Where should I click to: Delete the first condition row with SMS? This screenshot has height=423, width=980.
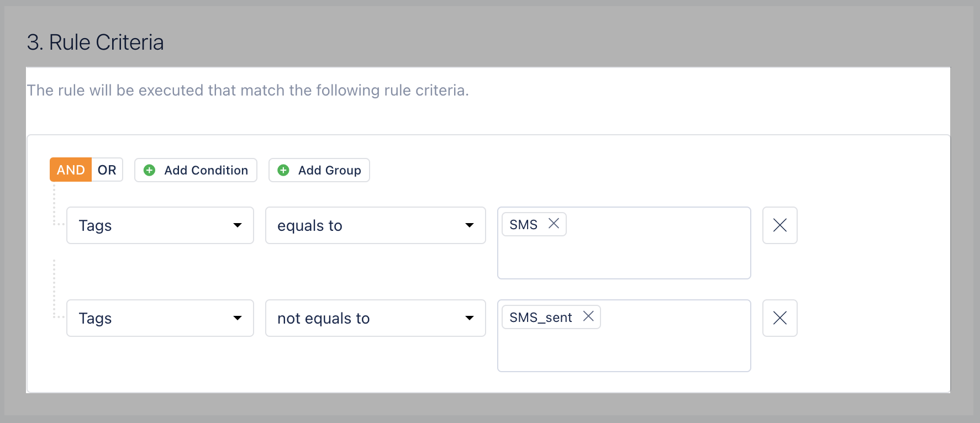coord(779,225)
